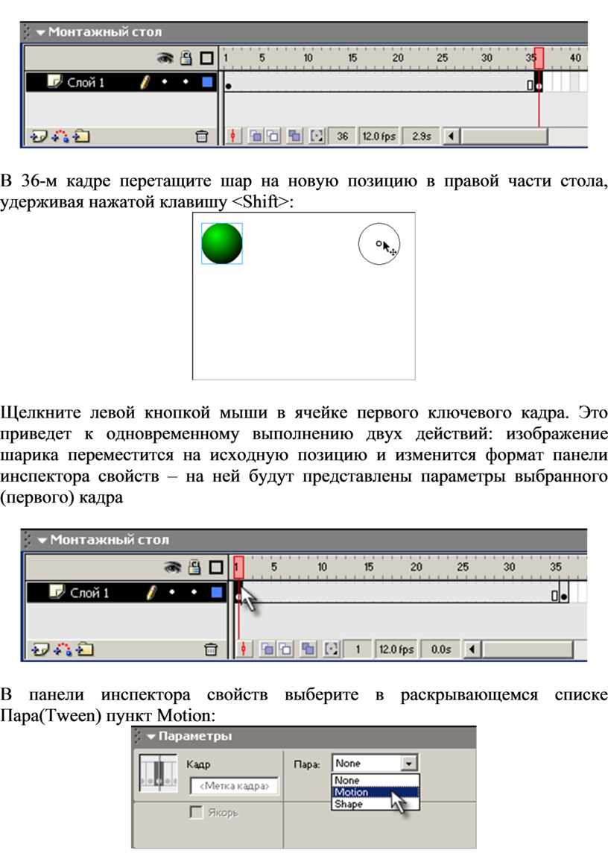The image size is (608, 868).
Task: Click outlined circle being dragged on stage
Action: (x=379, y=244)
